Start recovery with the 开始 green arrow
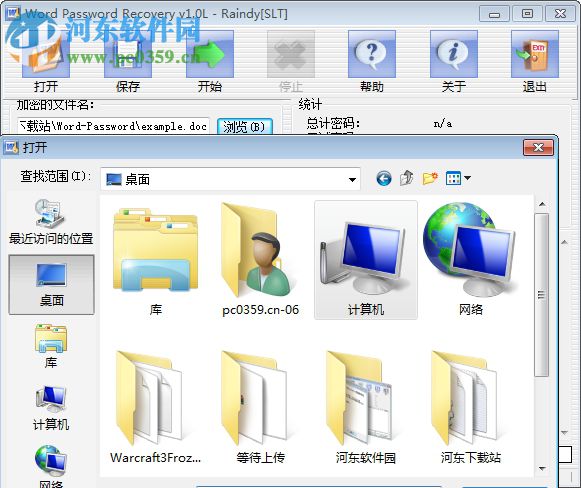The height and width of the screenshot is (488, 581). [x=210, y=54]
